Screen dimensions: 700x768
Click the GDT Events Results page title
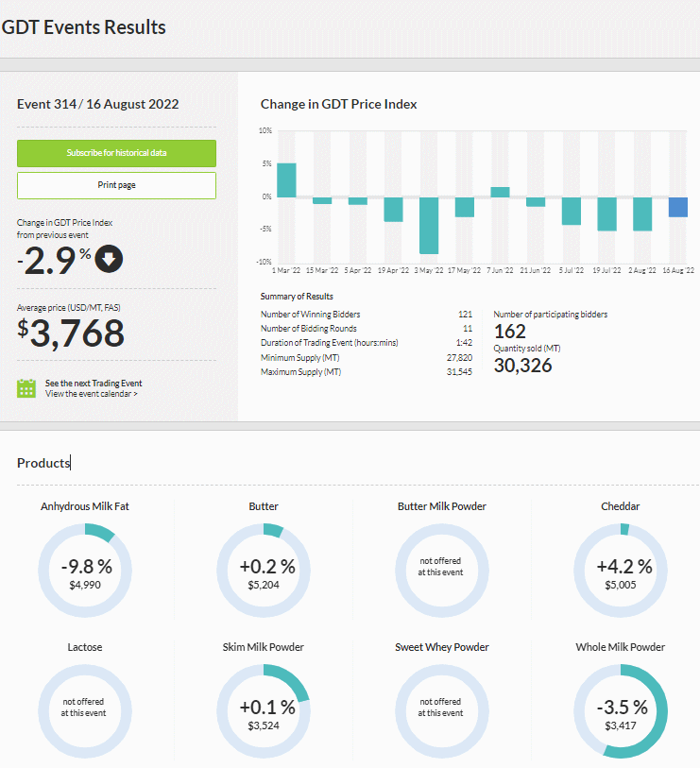84,27
